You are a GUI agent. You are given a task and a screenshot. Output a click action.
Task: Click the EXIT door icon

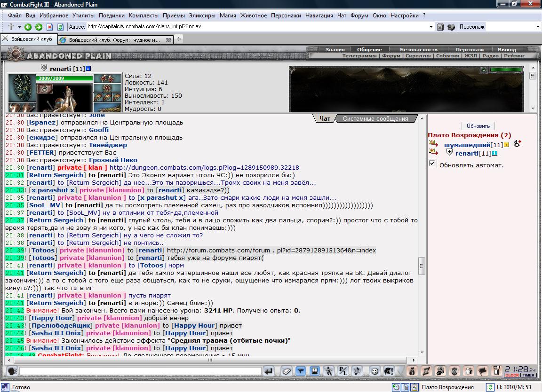[497, 371]
